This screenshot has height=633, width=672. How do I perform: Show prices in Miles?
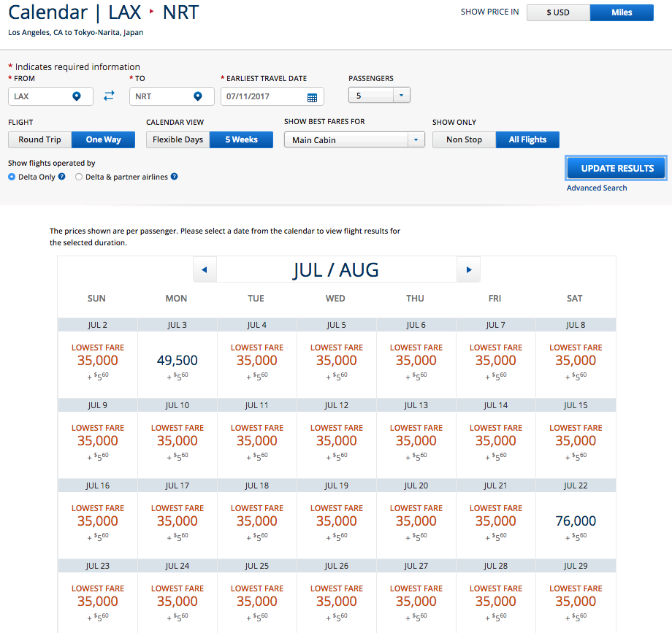point(622,12)
